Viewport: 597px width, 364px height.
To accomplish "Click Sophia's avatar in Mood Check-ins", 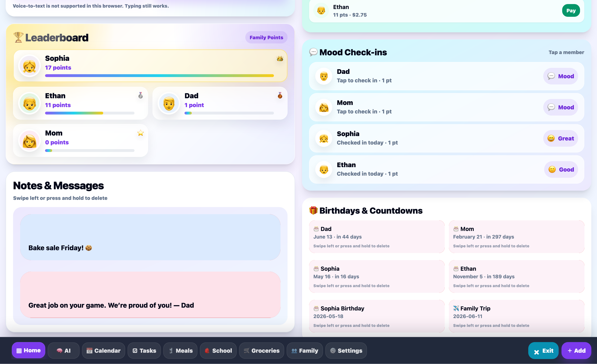I will [324, 139].
